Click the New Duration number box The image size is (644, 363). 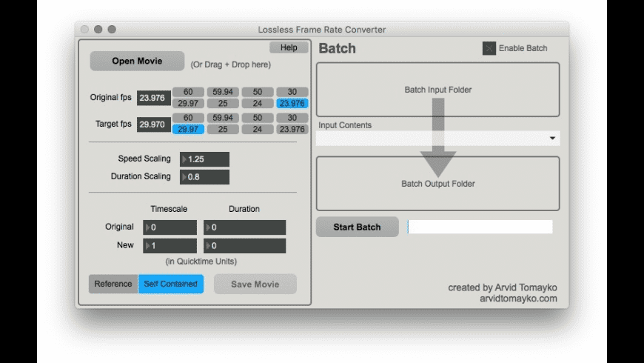click(x=244, y=246)
